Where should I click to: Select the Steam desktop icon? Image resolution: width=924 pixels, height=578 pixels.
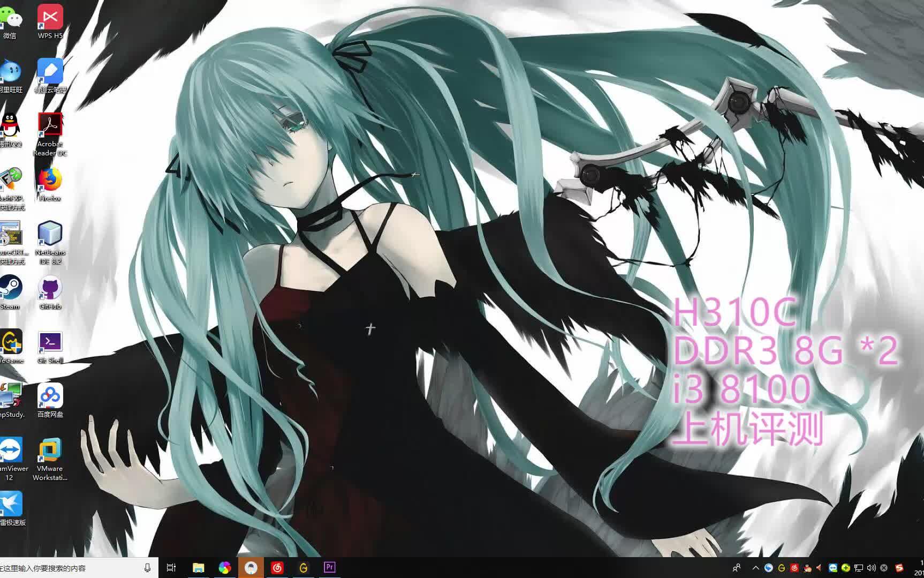point(10,293)
